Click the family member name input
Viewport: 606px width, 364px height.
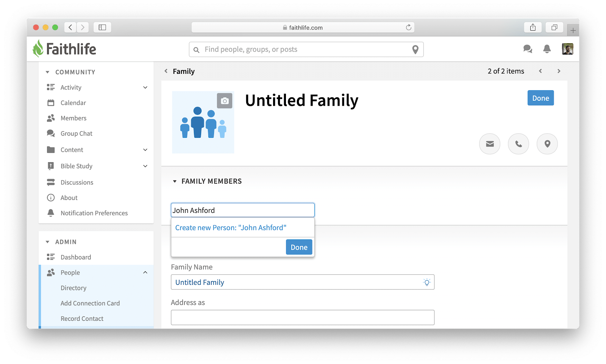[x=243, y=210]
